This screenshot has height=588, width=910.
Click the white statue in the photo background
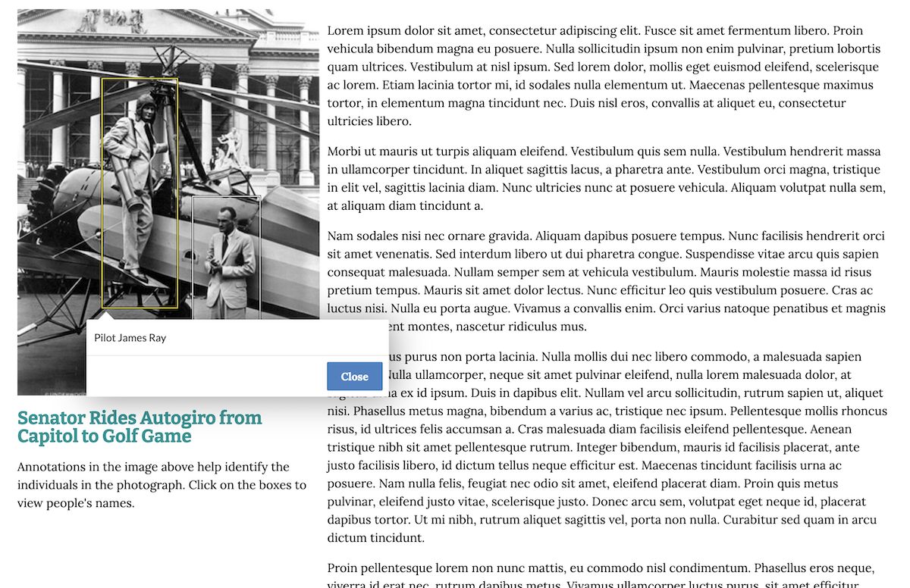(230, 147)
